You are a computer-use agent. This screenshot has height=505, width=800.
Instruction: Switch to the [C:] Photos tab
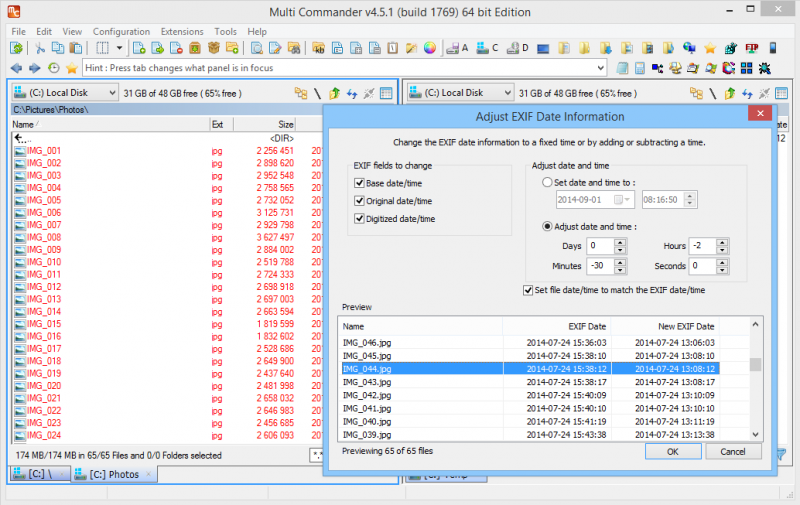pos(113,474)
